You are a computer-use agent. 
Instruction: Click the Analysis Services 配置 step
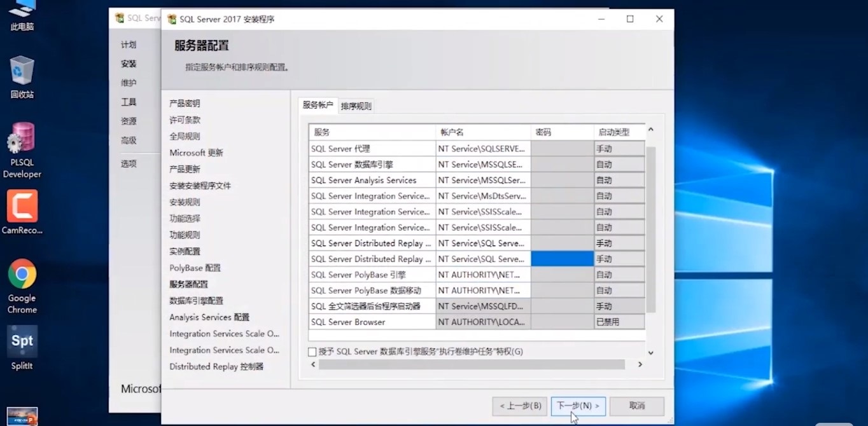point(209,317)
